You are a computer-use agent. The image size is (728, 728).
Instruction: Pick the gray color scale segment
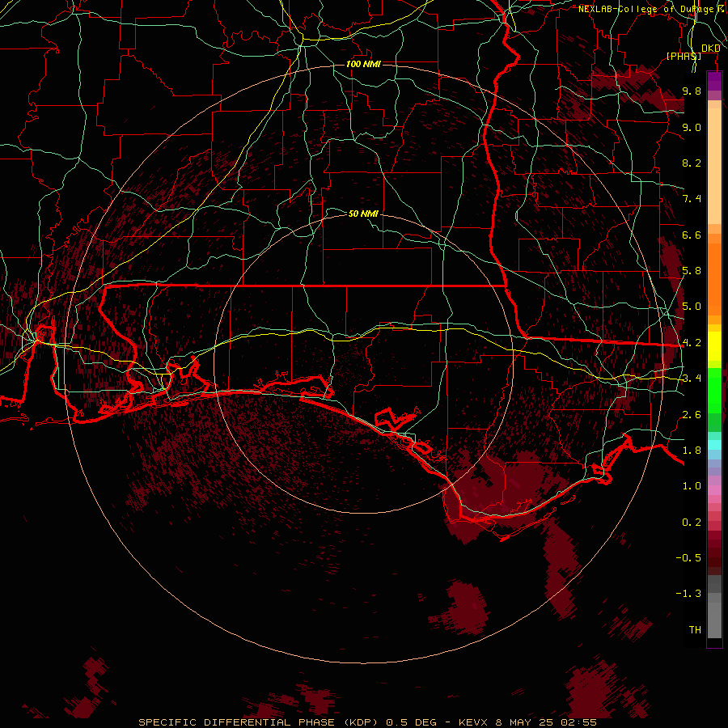(x=714, y=616)
